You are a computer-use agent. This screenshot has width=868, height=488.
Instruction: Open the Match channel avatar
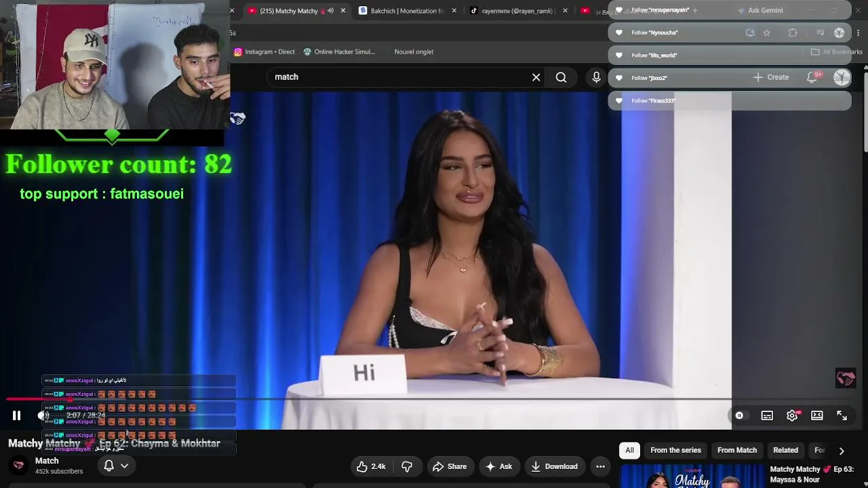pyautogui.click(x=19, y=465)
